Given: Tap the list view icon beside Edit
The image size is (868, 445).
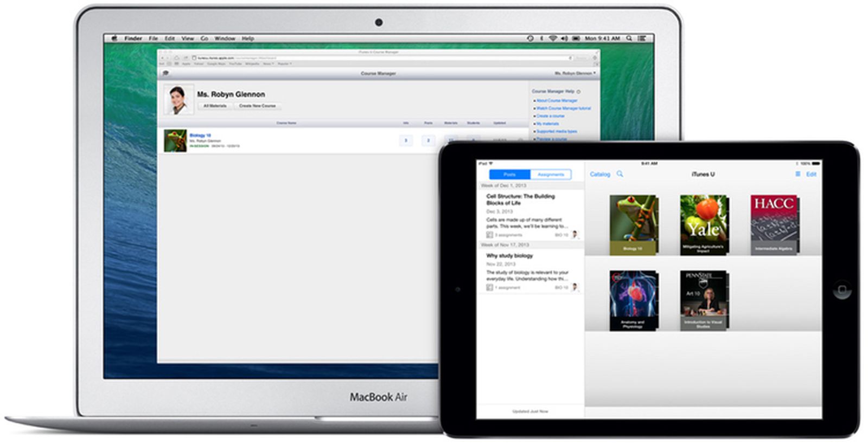Looking at the screenshot, I should 797,174.
